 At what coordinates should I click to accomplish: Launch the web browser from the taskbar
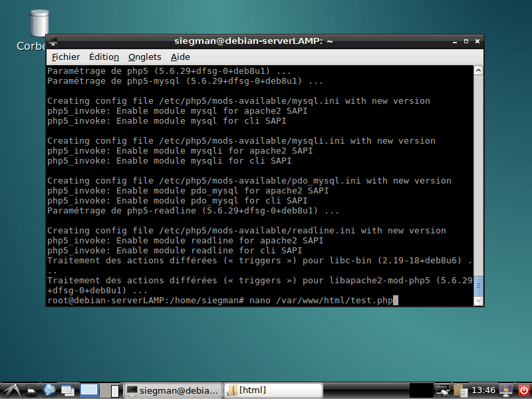click(49, 390)
